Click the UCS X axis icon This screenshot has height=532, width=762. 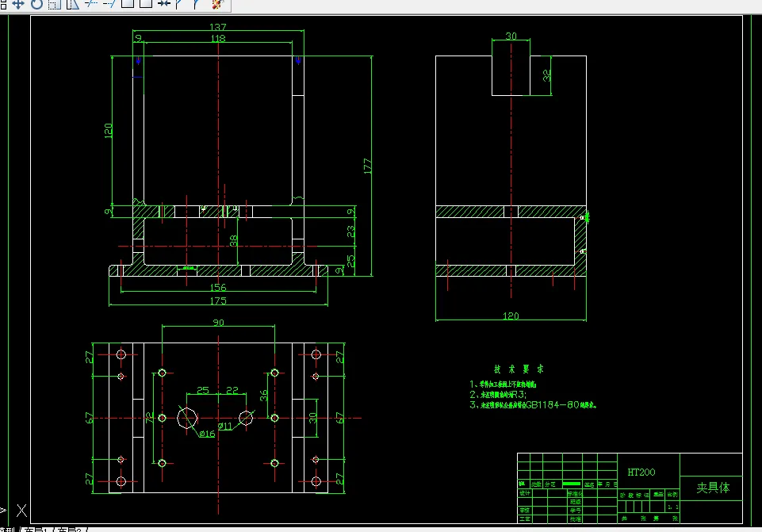pos(21,510)
